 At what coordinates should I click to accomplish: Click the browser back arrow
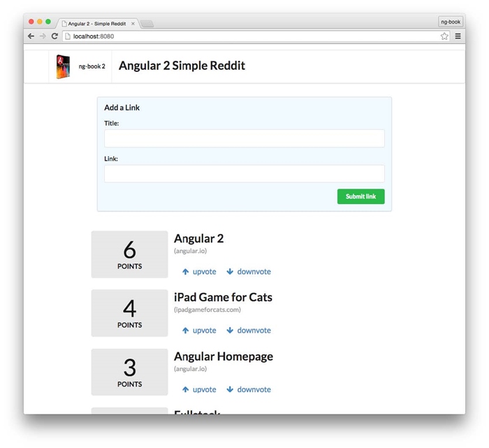(x=31, y=36)
